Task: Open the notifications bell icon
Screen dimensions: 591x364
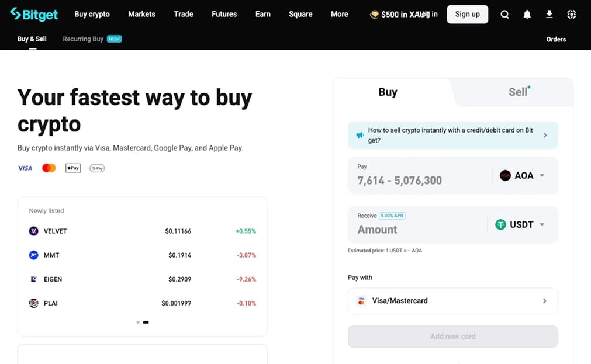Action: coord(527,15)
